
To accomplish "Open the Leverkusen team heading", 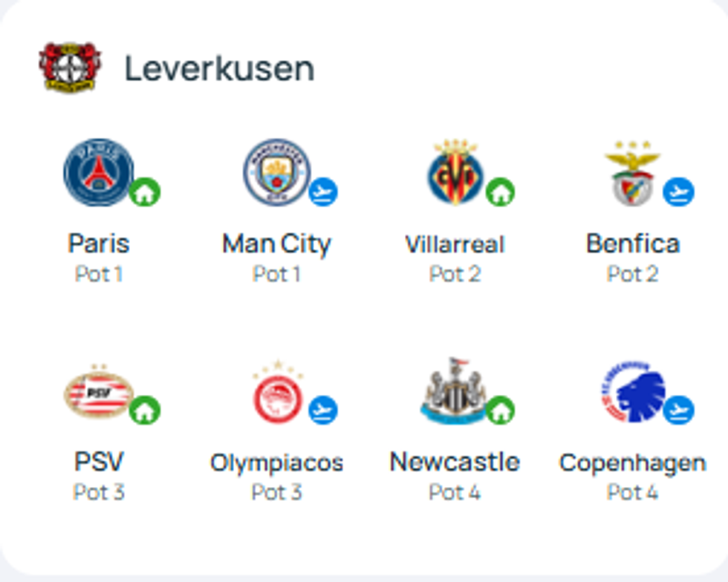I will click(219, 68).
